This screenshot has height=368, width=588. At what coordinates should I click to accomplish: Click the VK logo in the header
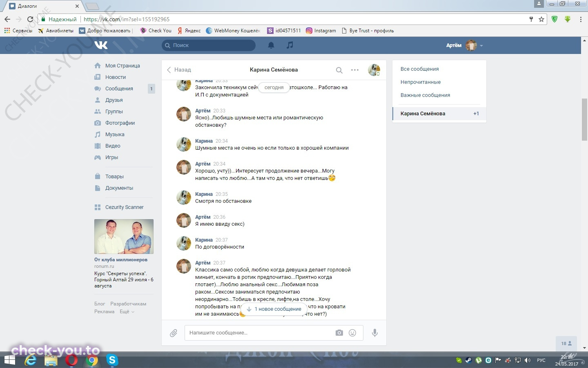(101, 45)
